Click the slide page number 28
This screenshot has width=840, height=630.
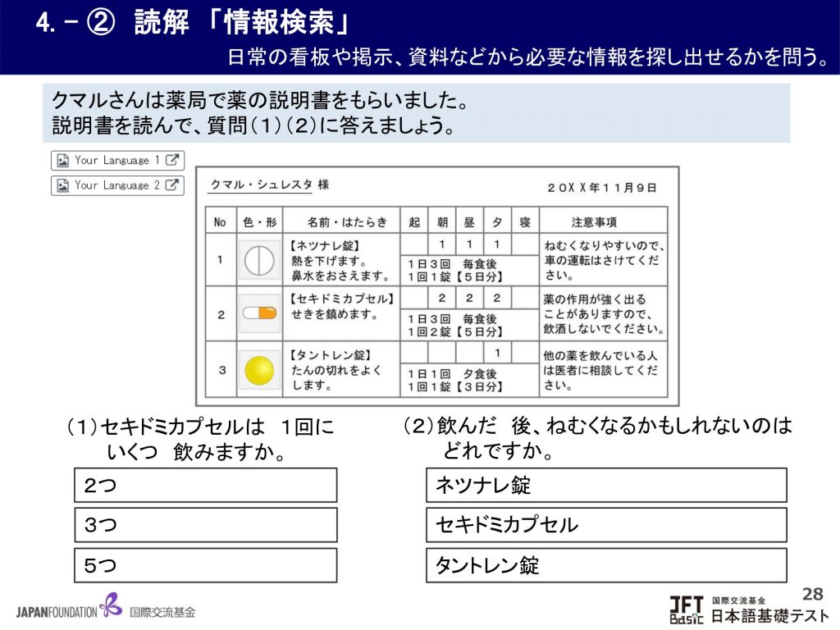coord(811,593)
